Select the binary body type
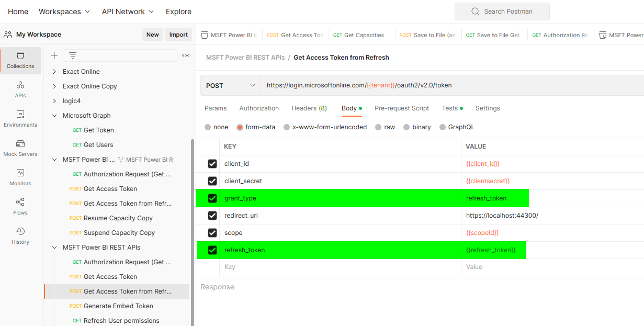 [406, 127]
